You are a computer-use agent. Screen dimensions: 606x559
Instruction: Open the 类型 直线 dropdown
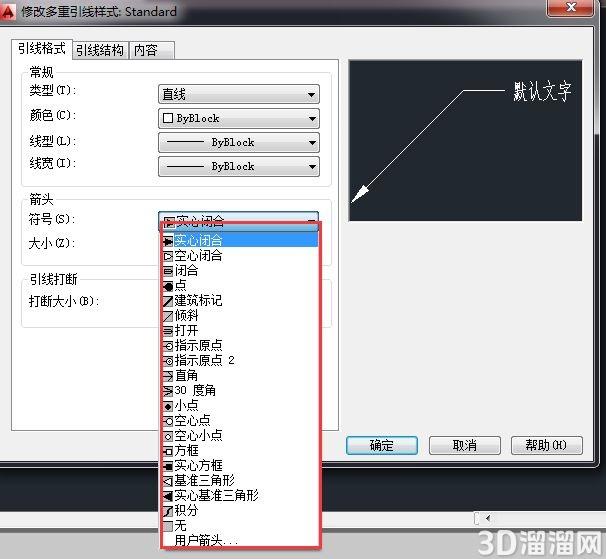point(239,94)
